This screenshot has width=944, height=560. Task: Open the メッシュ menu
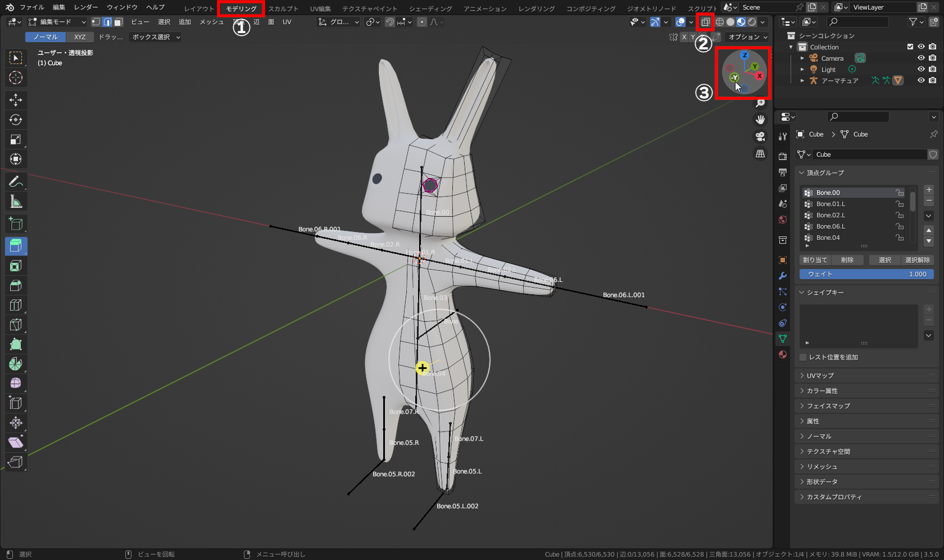(211, 22)
